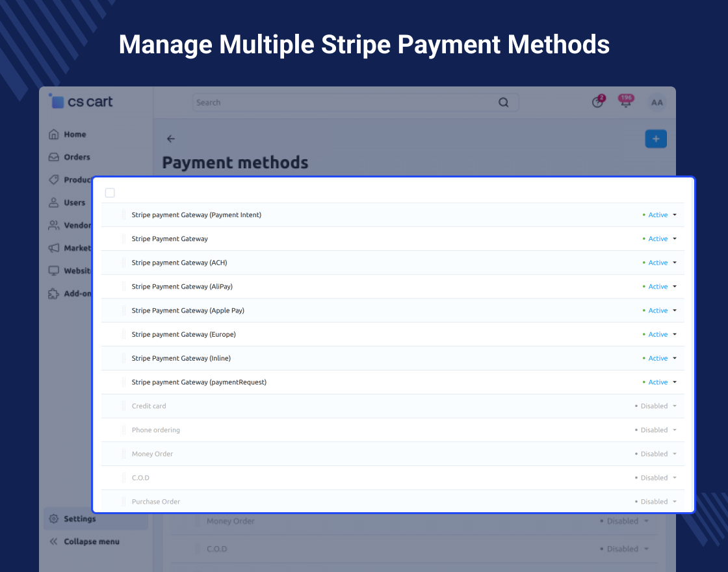The width and height of the screenshot is (728, 572).
Task: Open the Orders inbox icon
Action: pyautogui.click(x=54, y=157)
